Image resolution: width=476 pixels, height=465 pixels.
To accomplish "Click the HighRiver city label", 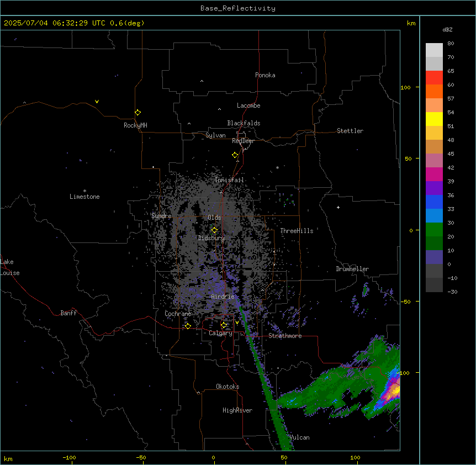I will coord(237,410).
